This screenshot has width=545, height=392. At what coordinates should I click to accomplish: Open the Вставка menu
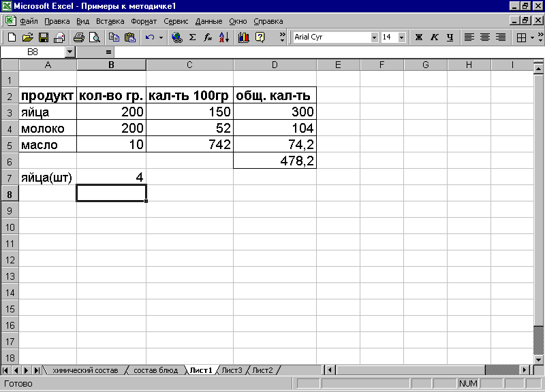click(110, 21)
